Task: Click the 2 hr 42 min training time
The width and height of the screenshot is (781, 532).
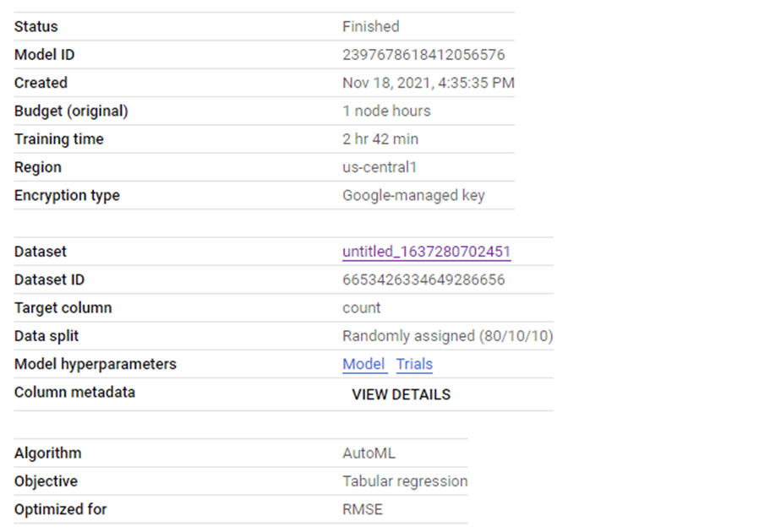Action: [380, 138]
